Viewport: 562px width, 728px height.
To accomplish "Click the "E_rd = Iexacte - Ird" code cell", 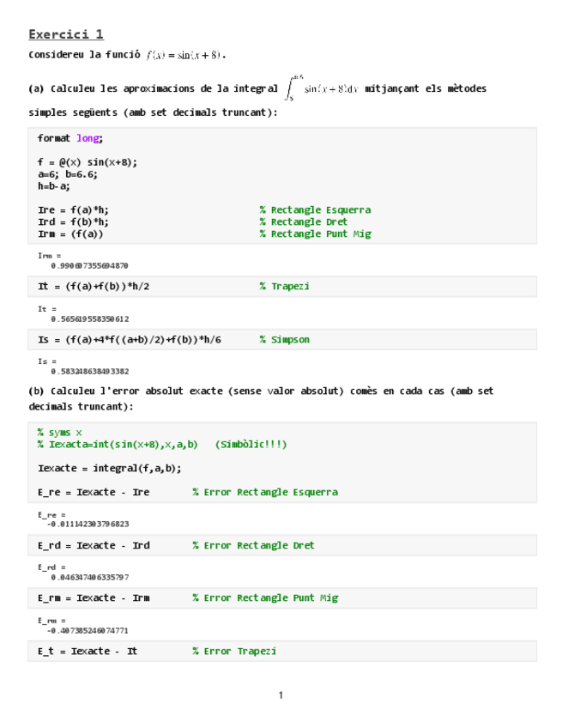I will pyautogui.click(x=94, y=545).
